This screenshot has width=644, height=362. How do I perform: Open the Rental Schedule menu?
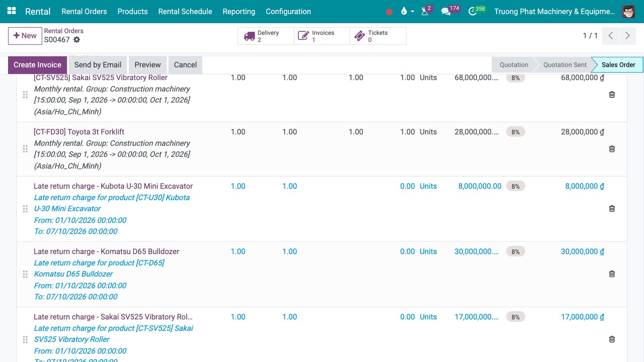click(x=185, y=11)
